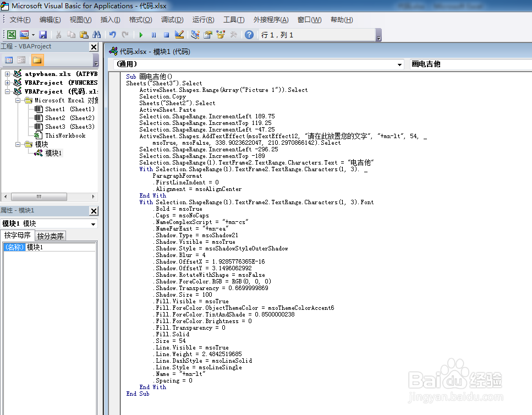Open the 编辑(E) menu
The image size is (532, 415).
[50, 20]
